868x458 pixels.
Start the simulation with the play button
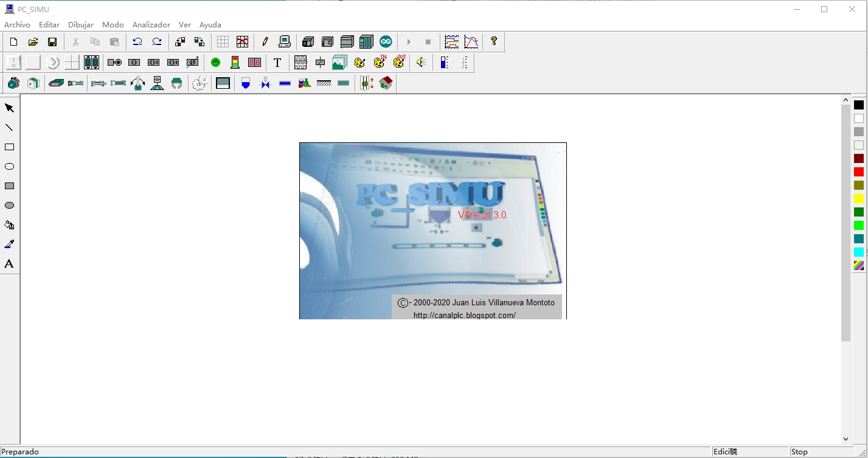click(x=409, y=42)
